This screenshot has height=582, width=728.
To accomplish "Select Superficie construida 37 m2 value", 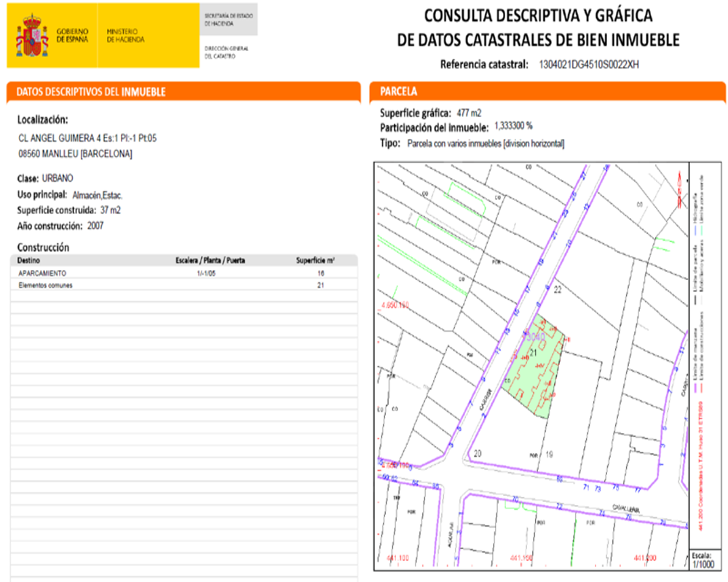I will [x=111, y=210].
